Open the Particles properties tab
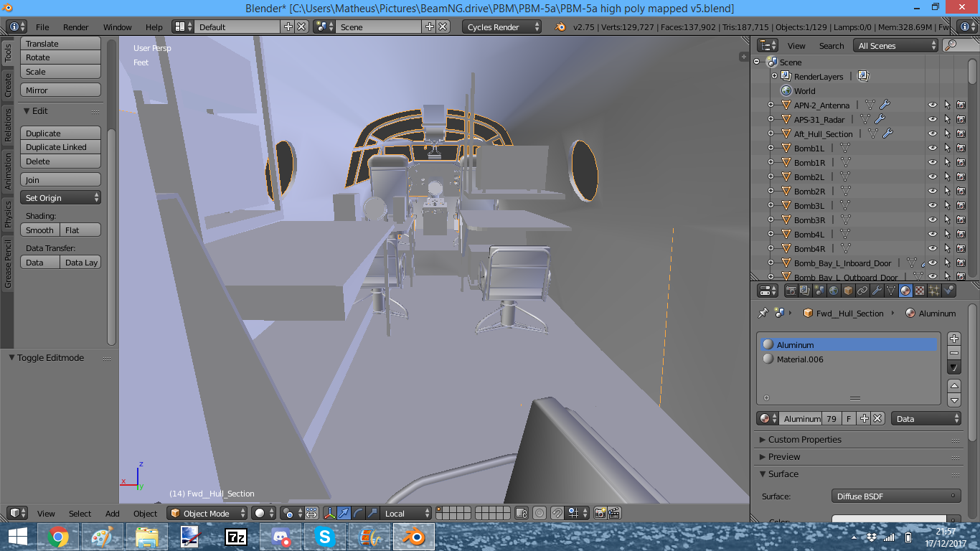Screen dimensions: 980x551 point(934,291)
